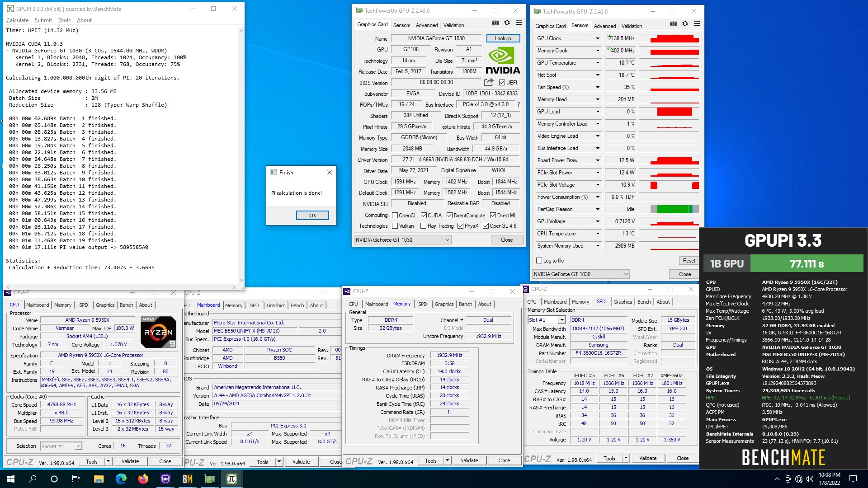Image resolution: width=868 pixels, height=488 pixels.
Task: Expand GPU Temperature sensor dropdown
Action: click(x=598, y=63)
